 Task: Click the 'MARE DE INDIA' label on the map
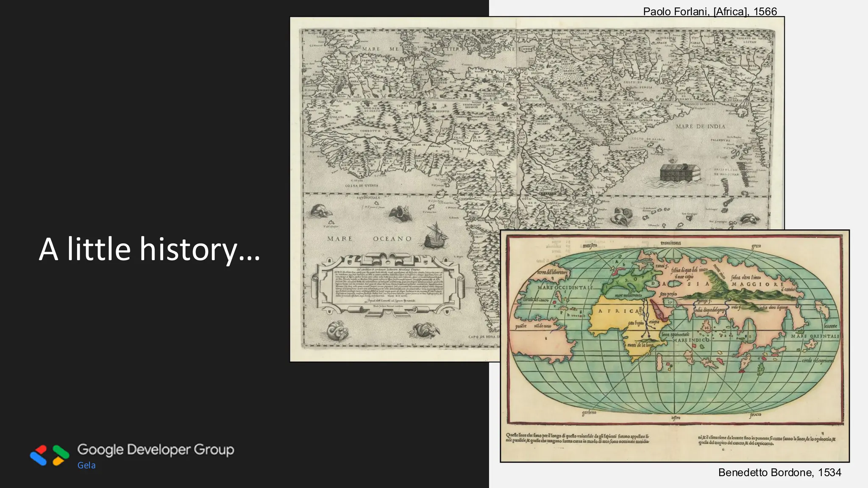coord(700,126)
